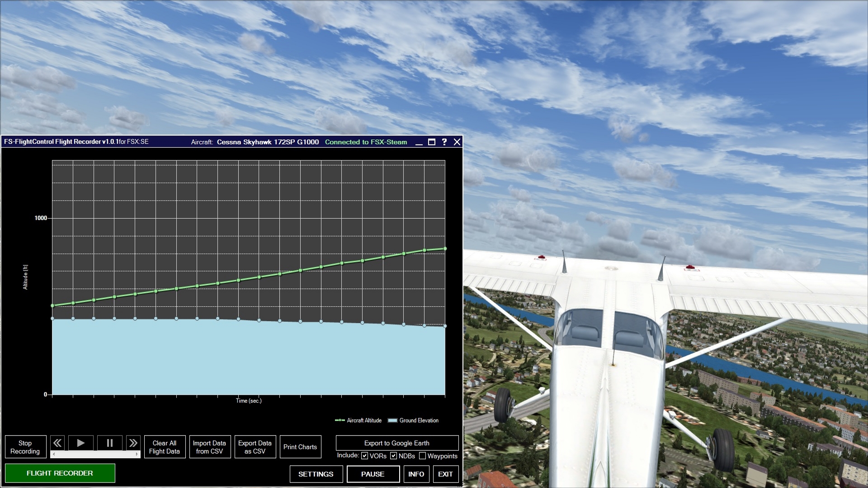Click the play playback icon
Image resolution: width=868 pixels, height=488 pixels.
click(x=80, y=443)
